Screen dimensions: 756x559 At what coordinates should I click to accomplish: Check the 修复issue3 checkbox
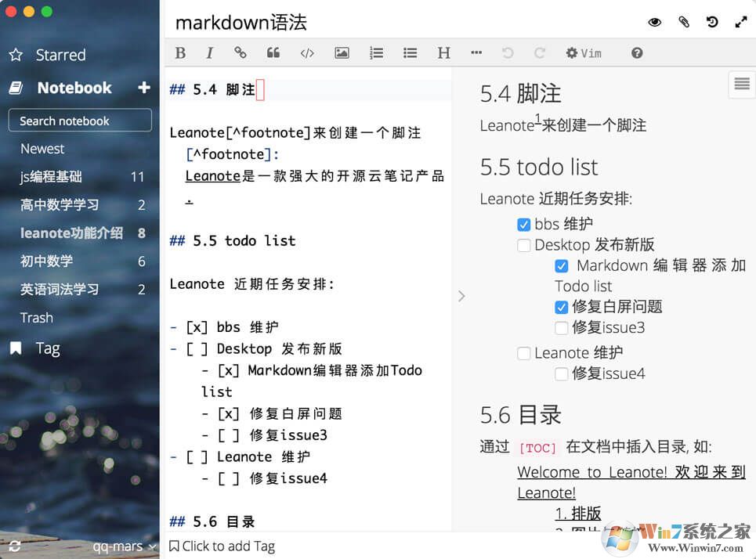click(x=561, y=328)
